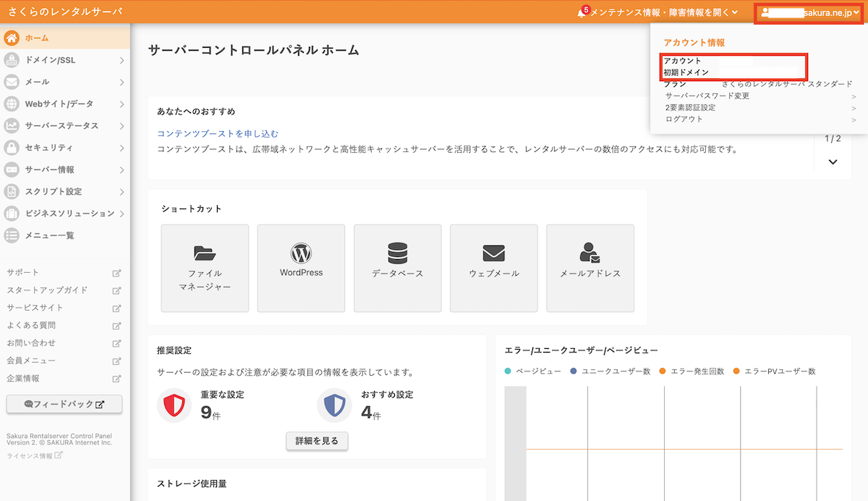The image size is (868, 501).
Task: Expand the サーバーステータス submenu chevron
Action: click(122, 125)
